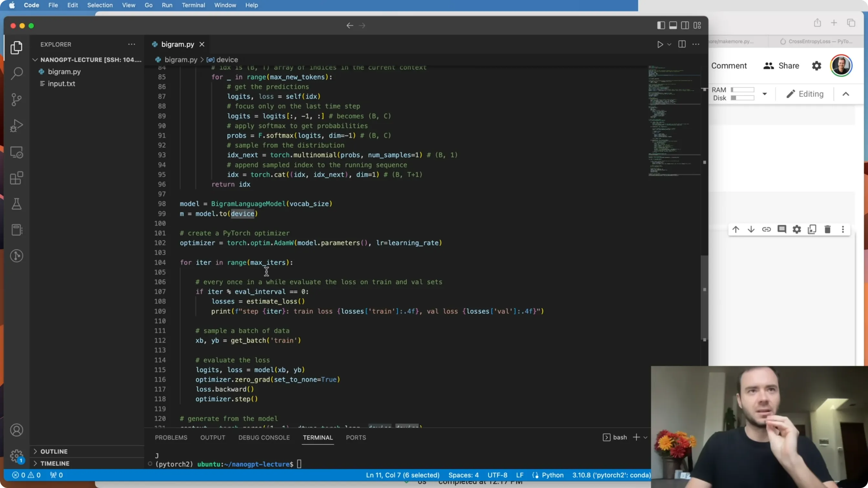
Task: Open the Editing mode menu in Colab
Action: coord(805,94)
